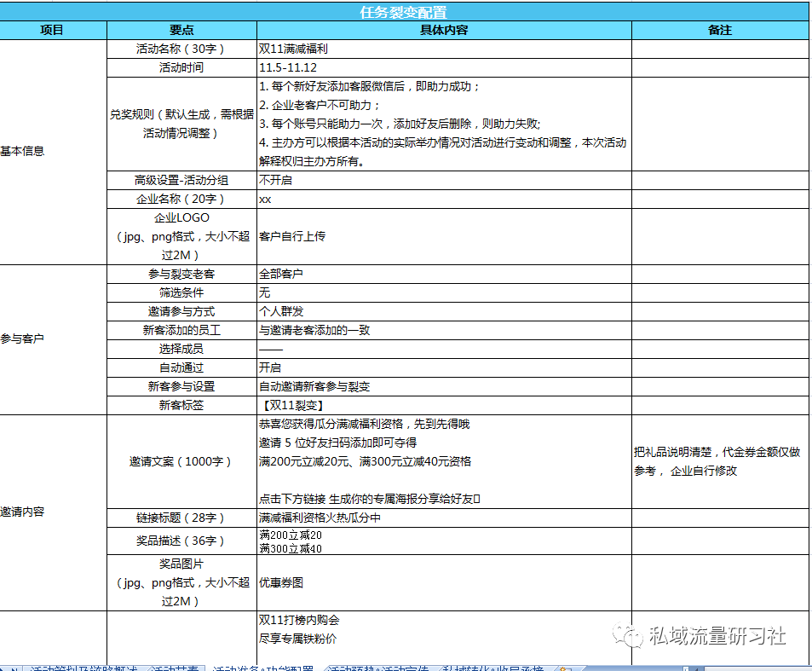Click the 企业LOGO requirement cell
This screenshot has width=812, height=671.
(181, 237)
